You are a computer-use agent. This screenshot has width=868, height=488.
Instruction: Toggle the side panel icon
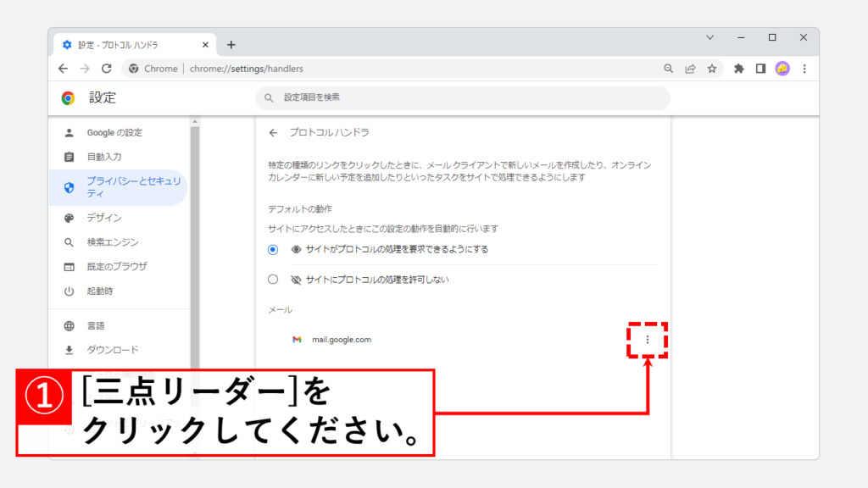click(x=760, y=69)
